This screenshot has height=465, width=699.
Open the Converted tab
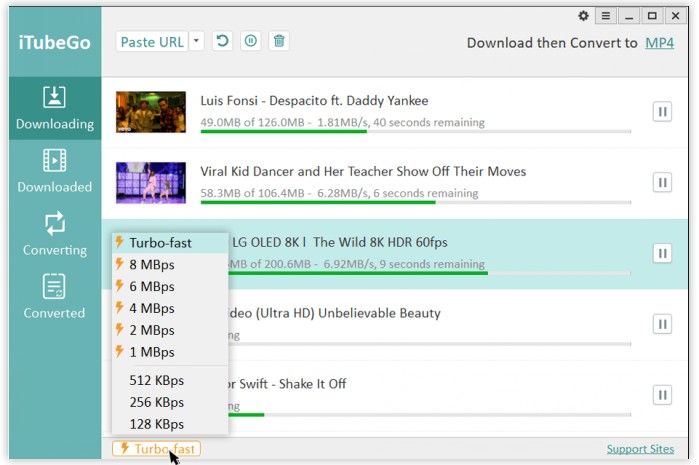55,297
